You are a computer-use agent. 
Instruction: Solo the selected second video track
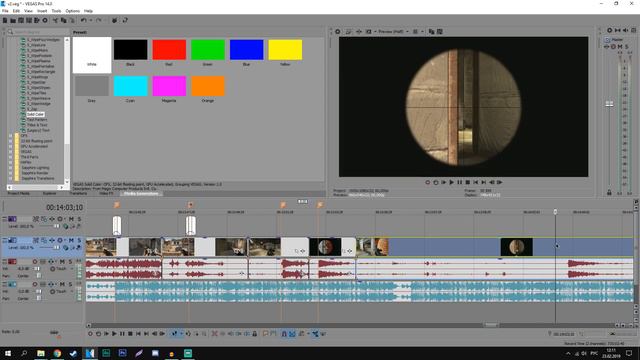coord(79,240)
